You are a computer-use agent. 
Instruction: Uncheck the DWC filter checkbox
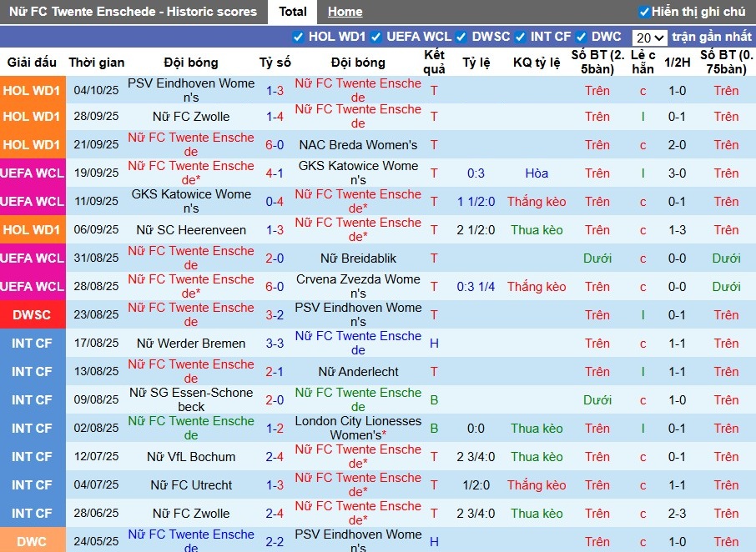(581, 37)
